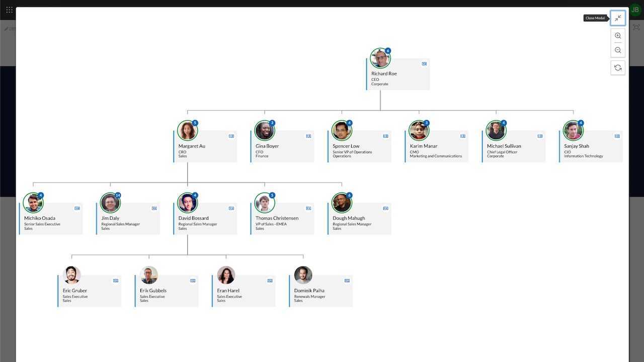Image resolution: width=644 pixels, height=362 pixels.
Task: Open the JB user avatar menu
Action: point(635,10)
